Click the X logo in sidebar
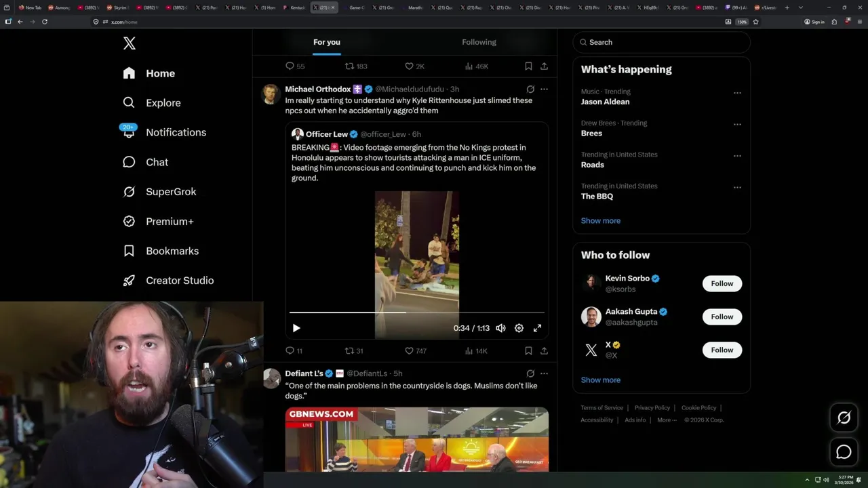The height and width of the screenshot is (488, 868). click(x=130, y=43)
